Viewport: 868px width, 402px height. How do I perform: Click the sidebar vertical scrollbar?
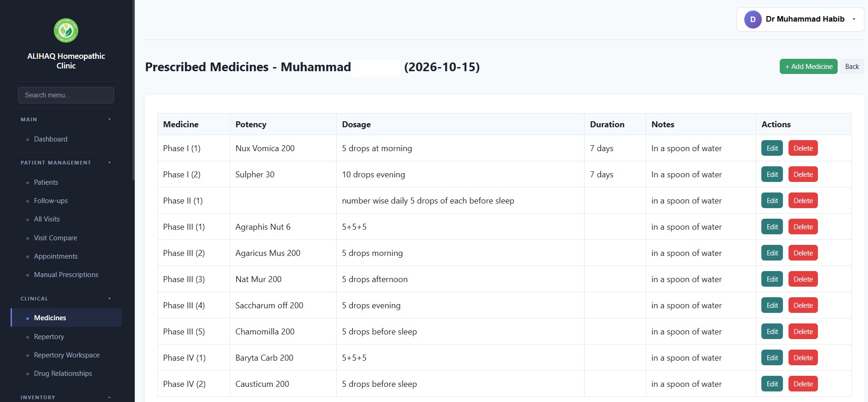pos(133,91)
